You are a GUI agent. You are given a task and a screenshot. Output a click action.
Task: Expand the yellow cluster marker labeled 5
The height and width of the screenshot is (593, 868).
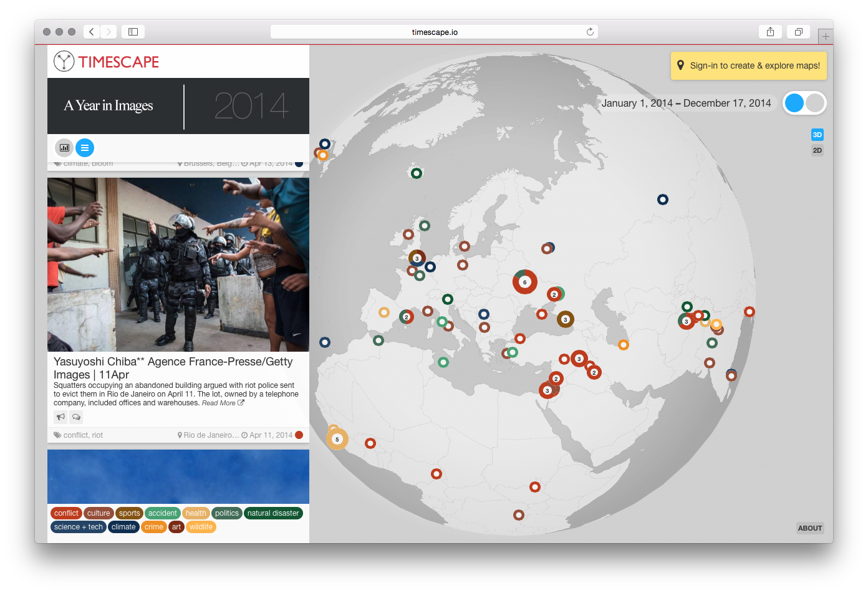coord(337,440)
